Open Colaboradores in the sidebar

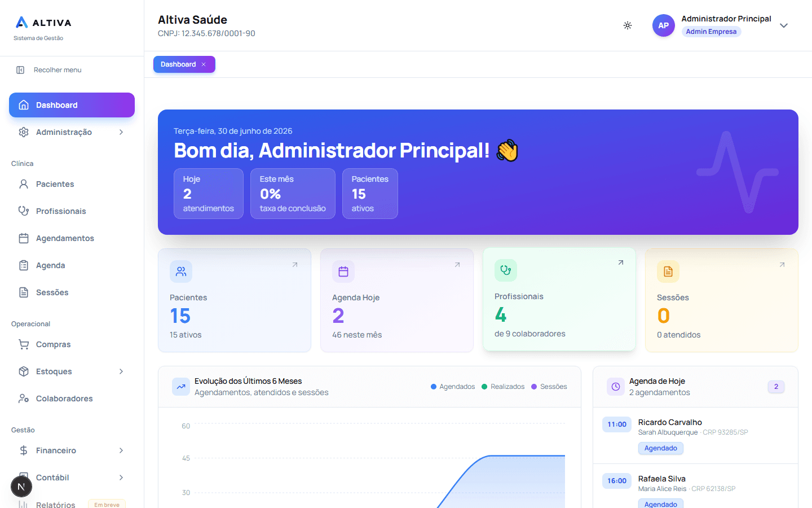[x=72, y=398]
